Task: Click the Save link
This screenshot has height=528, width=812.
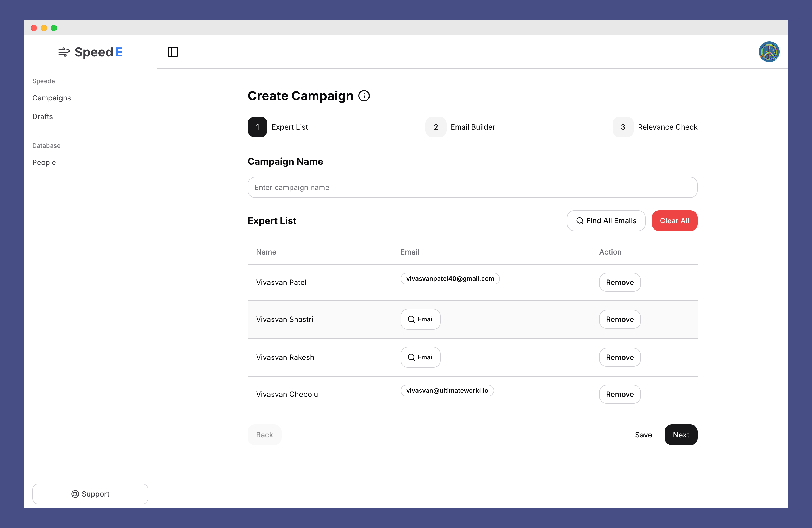Action: pos(644,435)
